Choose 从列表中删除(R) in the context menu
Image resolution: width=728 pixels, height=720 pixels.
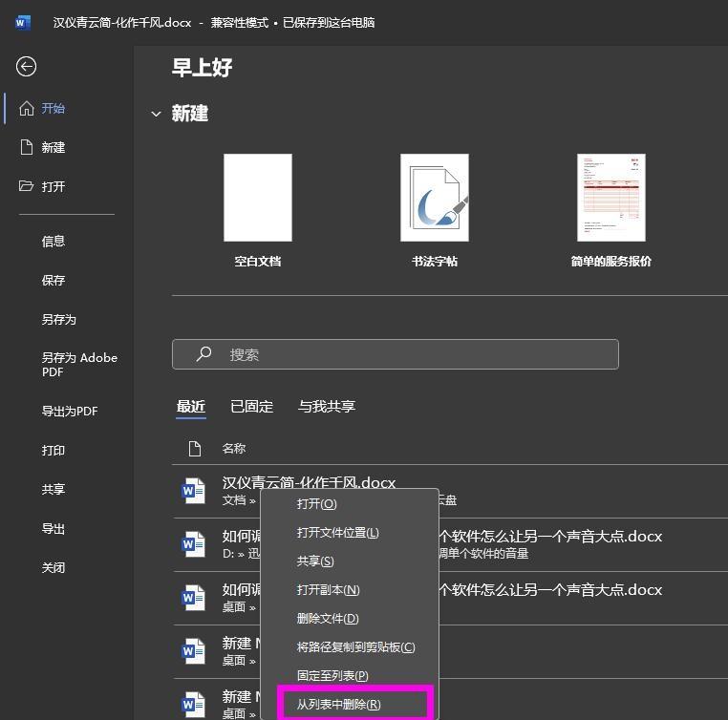350,704
